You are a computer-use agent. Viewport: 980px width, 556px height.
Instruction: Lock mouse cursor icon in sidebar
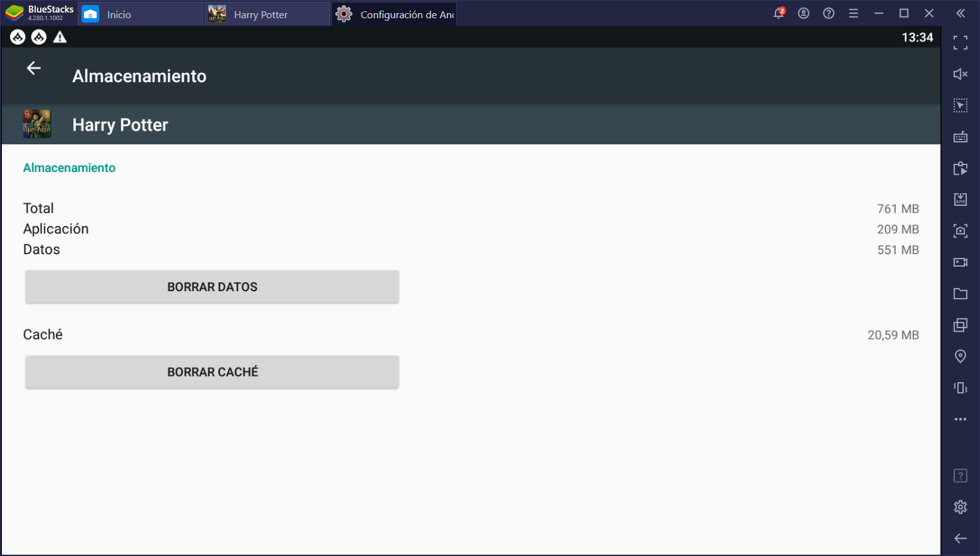point(961,105)
